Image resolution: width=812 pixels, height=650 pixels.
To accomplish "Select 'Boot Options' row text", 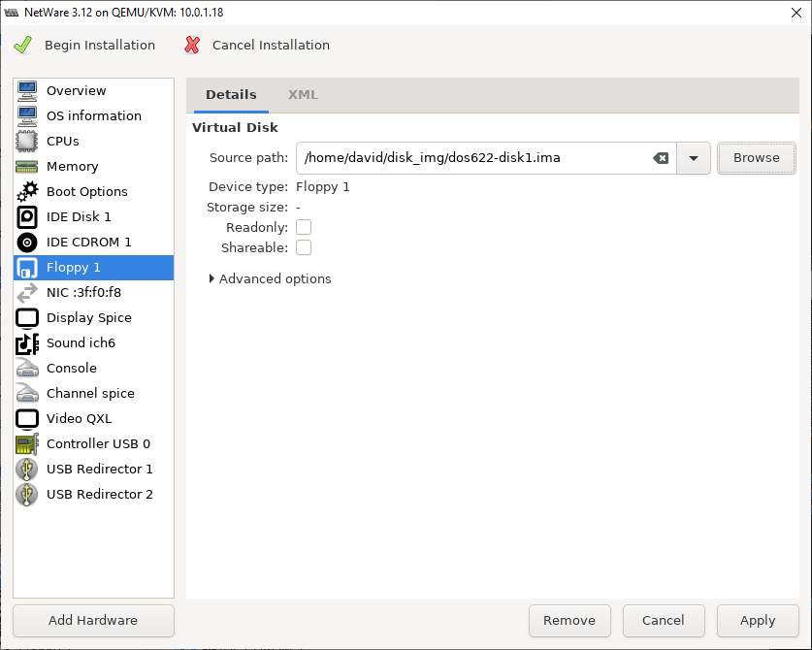I will 87,192.
